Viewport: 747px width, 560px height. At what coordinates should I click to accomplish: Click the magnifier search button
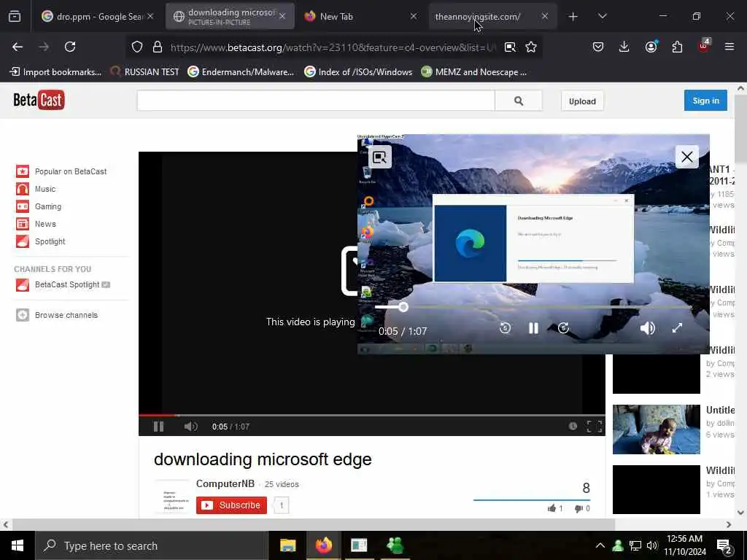point(519,101)
